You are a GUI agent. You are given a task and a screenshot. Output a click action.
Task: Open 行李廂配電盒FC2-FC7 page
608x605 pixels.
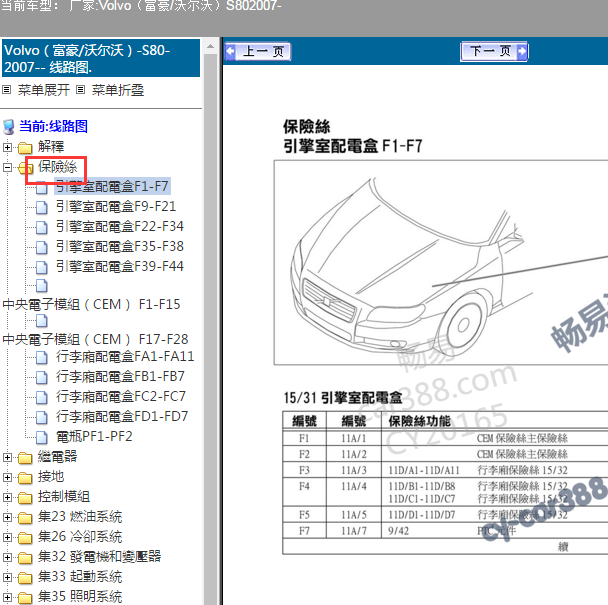tap(121, 396)
